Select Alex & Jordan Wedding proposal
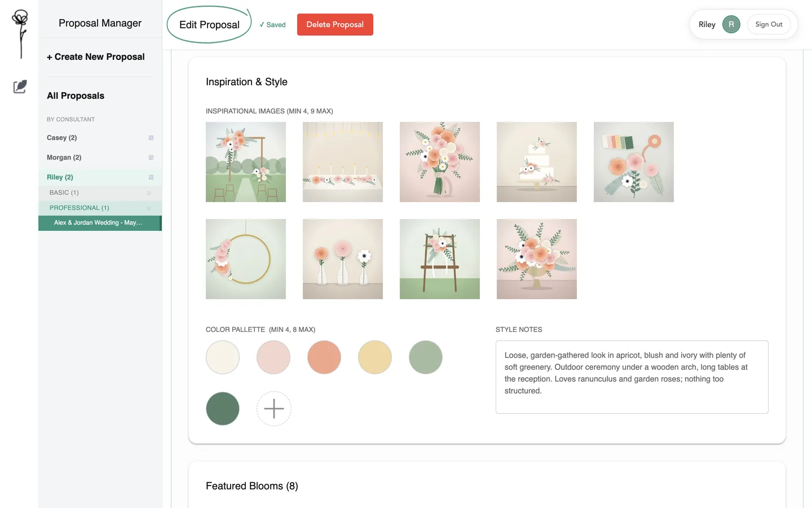 100,223
